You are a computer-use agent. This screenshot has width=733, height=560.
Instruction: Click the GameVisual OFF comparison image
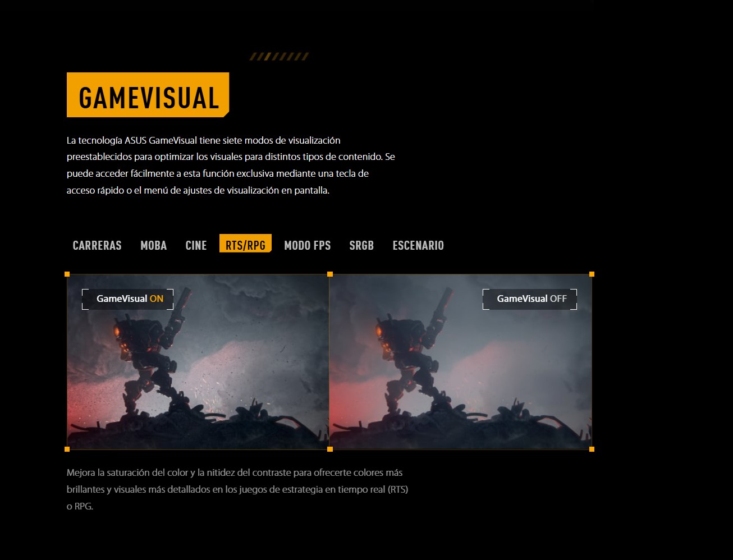tap(460, 361)
